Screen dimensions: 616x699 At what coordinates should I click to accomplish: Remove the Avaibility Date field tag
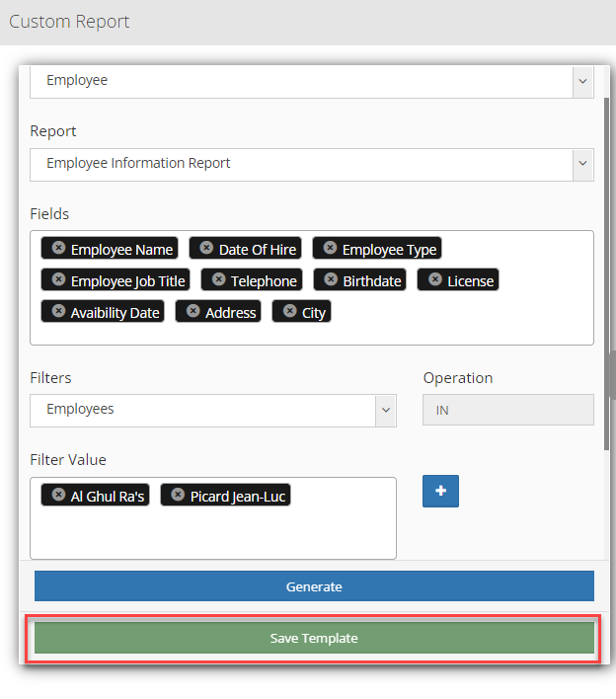click(x=58, y=311)
